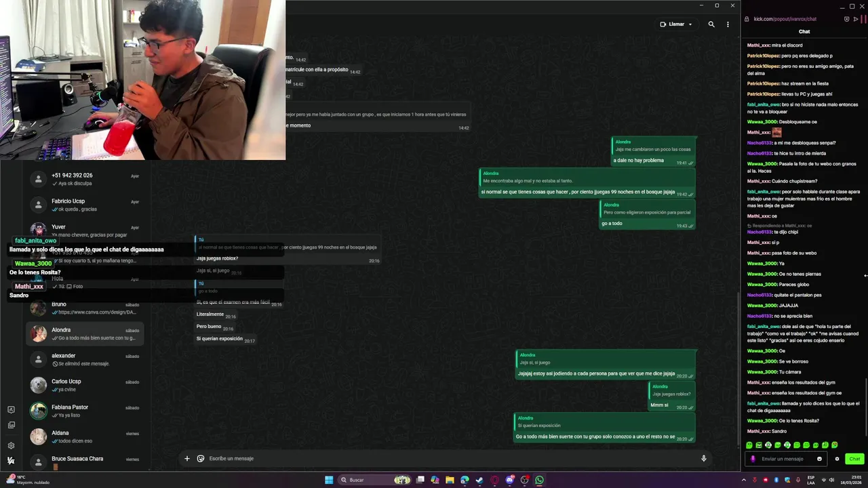The height and width of the screenshot is (488, 868).
Task: Open the Bruce Suasaca Chara chat
Action: [85, 462]
